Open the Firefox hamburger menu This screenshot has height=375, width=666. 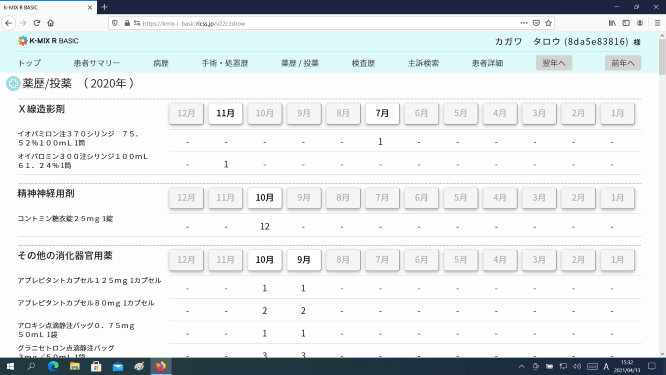(x=657, y=23)
